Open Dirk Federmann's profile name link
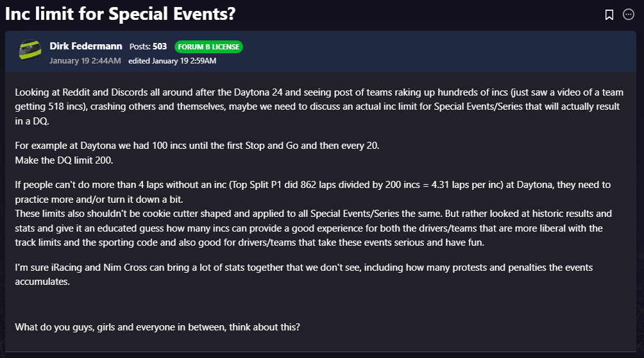Viewport: 644px width, 358px height. tap(85, 46)
